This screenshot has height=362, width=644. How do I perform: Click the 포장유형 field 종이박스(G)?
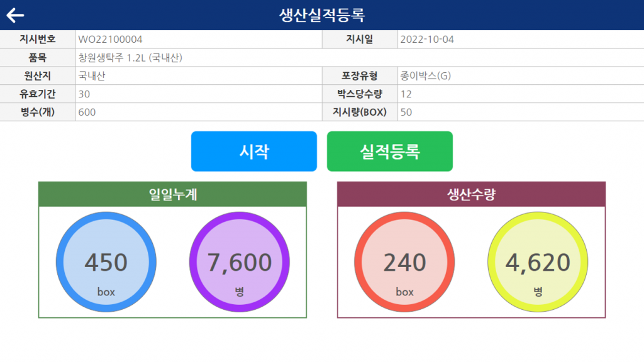pyautogui.click(x=520, y=75)
